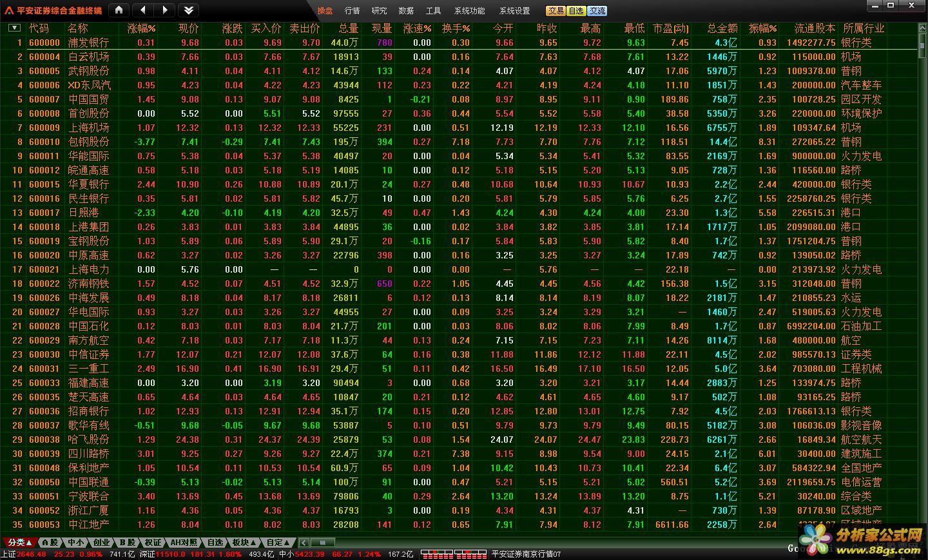Navigate forward with the right arrow
The height and width of the screenshot is (560, 928).
164,10
